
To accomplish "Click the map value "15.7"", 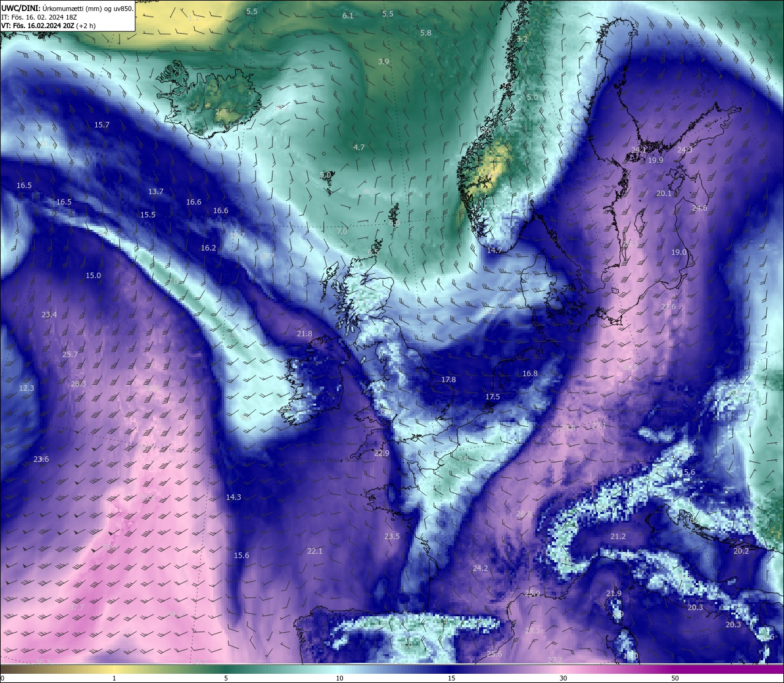I will (102, 125).
